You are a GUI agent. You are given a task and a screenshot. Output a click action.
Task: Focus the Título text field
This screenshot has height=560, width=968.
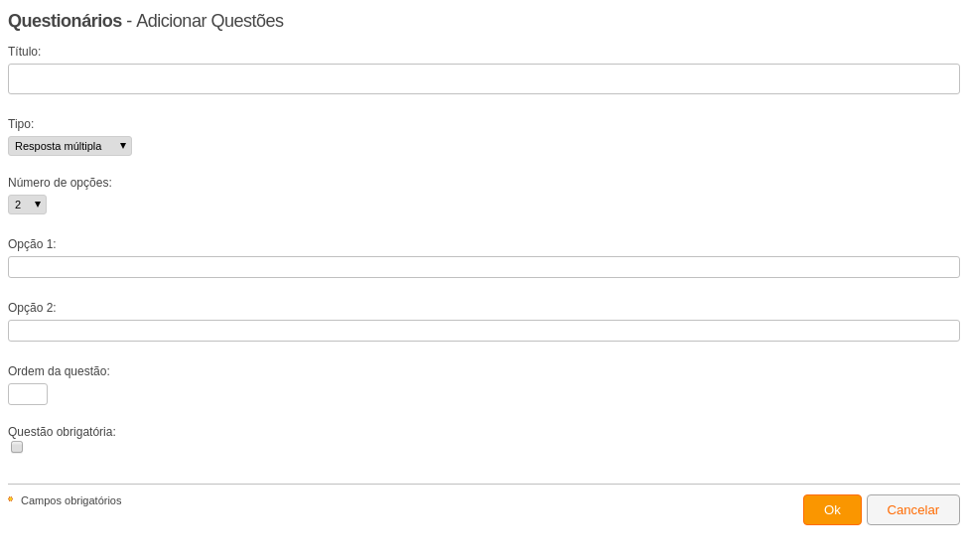pos(484,79)
